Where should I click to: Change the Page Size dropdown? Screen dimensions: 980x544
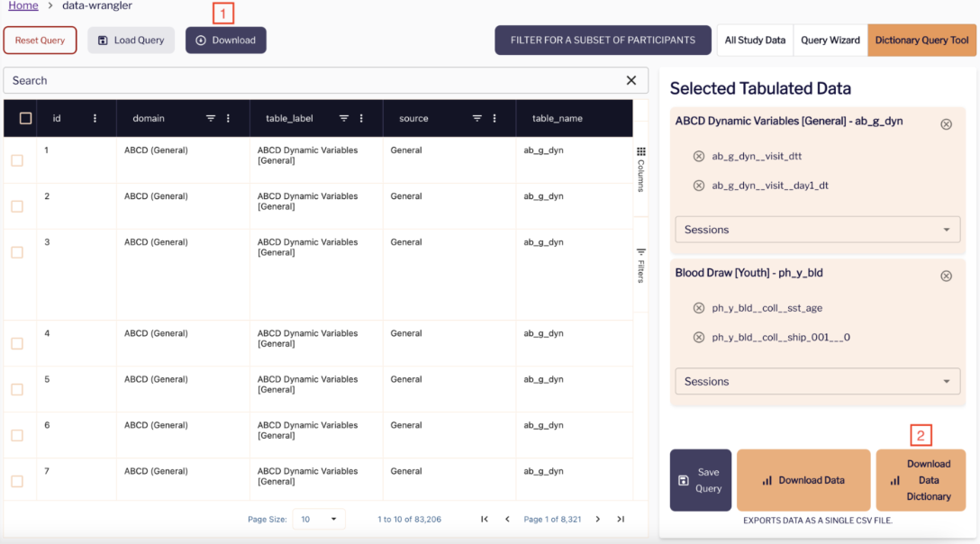[x=319, y=519]
